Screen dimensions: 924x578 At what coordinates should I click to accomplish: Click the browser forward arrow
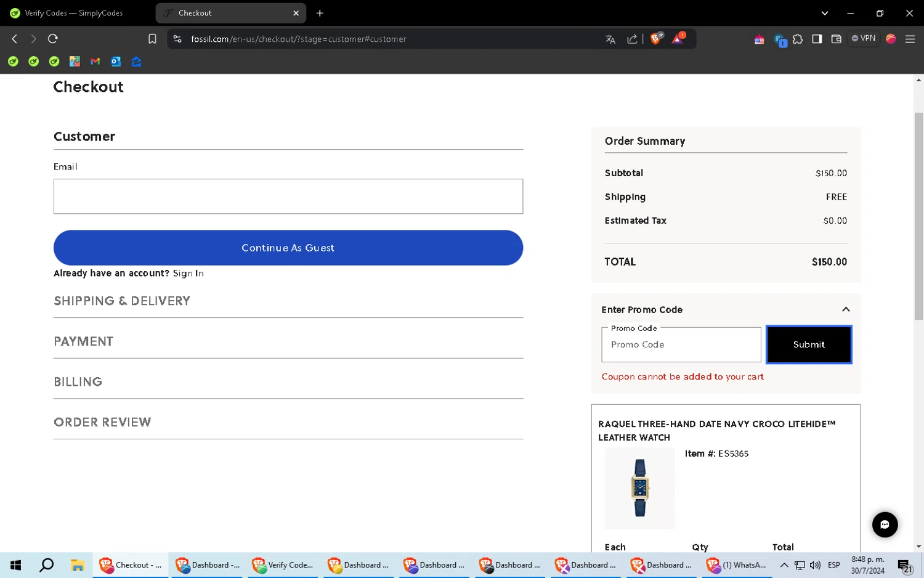coord(33,39)
